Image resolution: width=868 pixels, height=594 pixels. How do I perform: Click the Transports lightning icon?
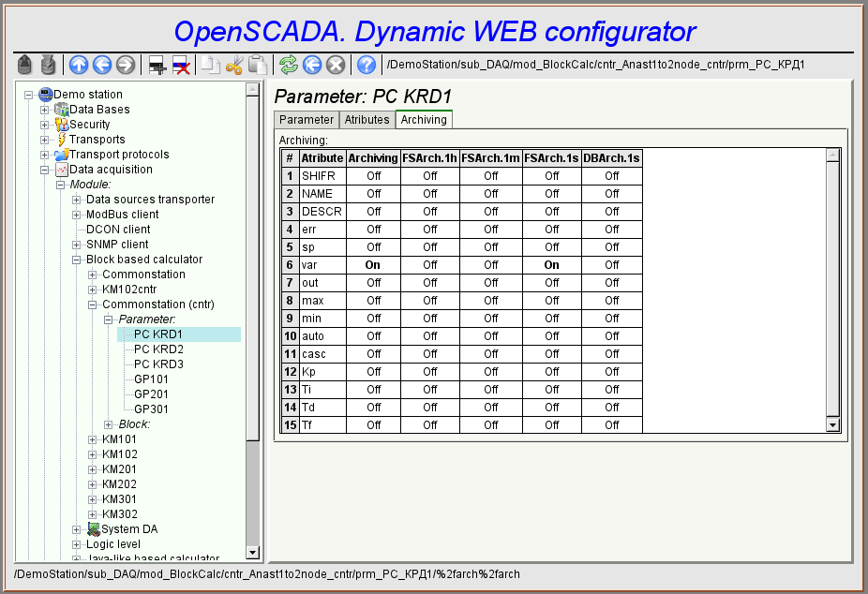62,140
